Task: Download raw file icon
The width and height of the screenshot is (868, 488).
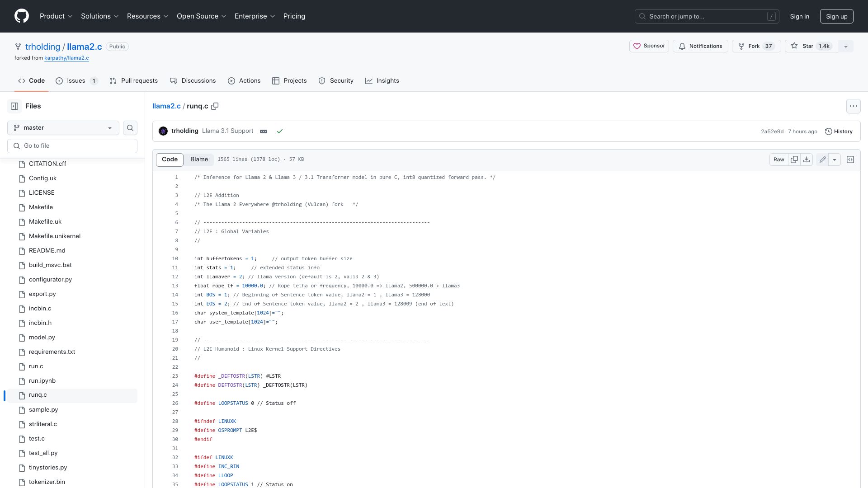Action: tap(807, 160)
